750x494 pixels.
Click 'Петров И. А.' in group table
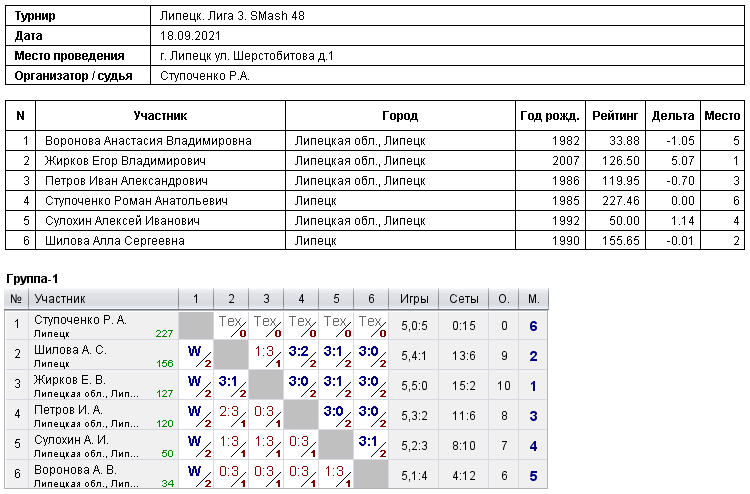(x=68, y=411)
